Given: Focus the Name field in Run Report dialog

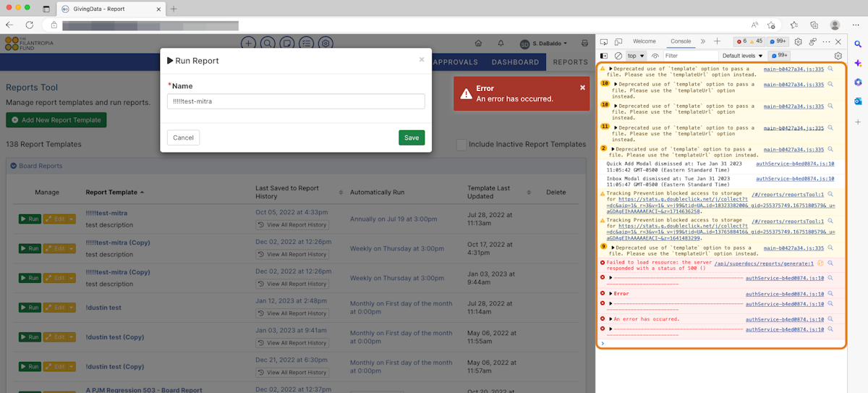Looking at the screenshot, I should pos(296,101).
